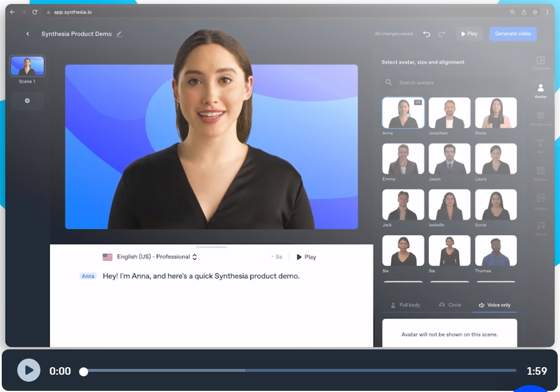
Task: Select the Voice only tab
Action: tap(494, 305)
